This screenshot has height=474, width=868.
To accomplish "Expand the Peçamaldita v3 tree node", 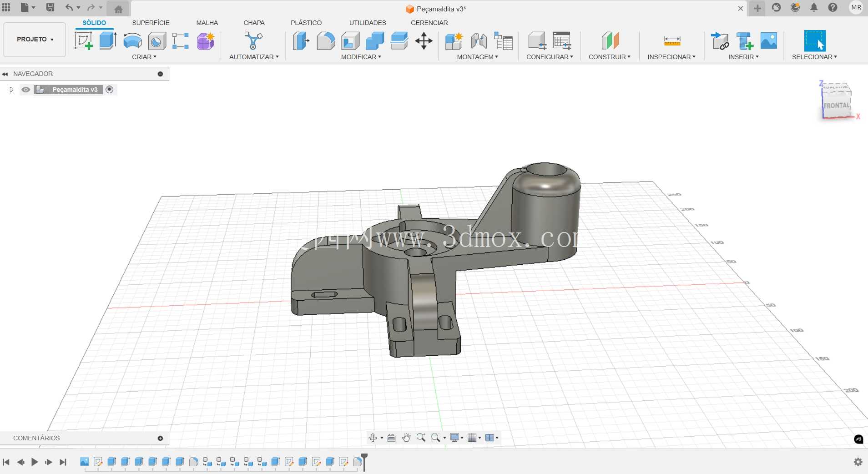I will pos(11,90).
